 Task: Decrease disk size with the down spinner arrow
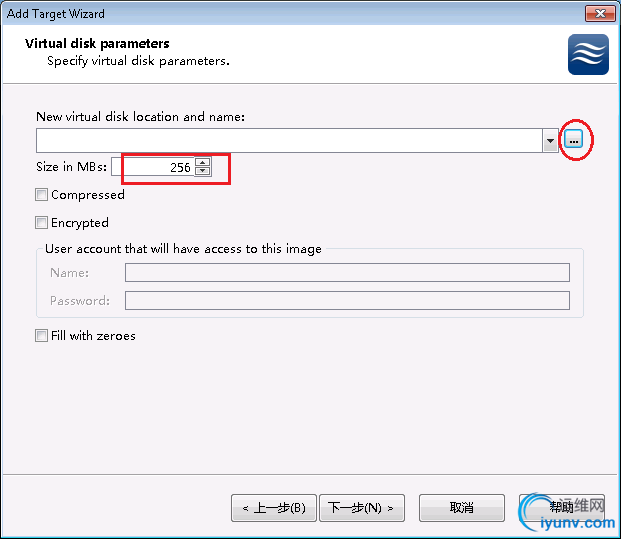tap(203, 171)
